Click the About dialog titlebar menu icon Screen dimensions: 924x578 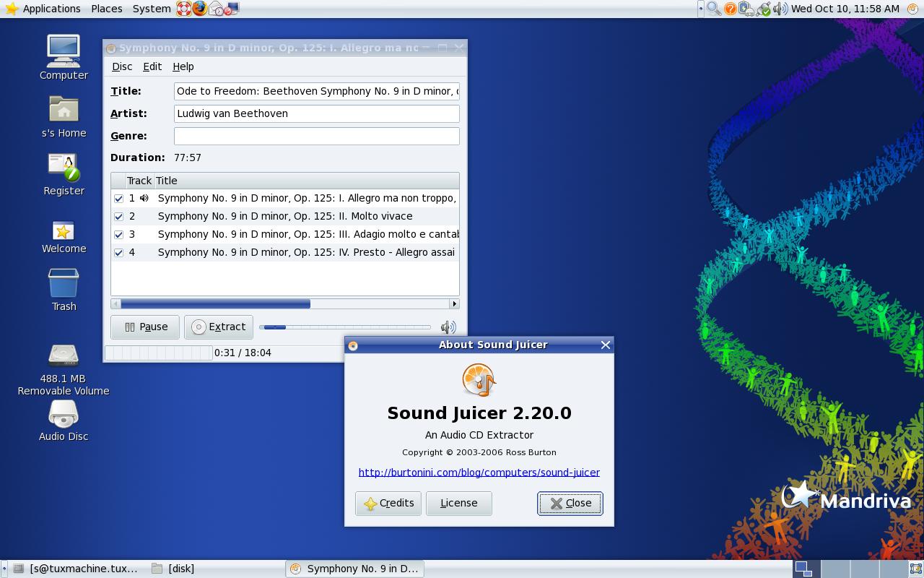pos(353,345)
